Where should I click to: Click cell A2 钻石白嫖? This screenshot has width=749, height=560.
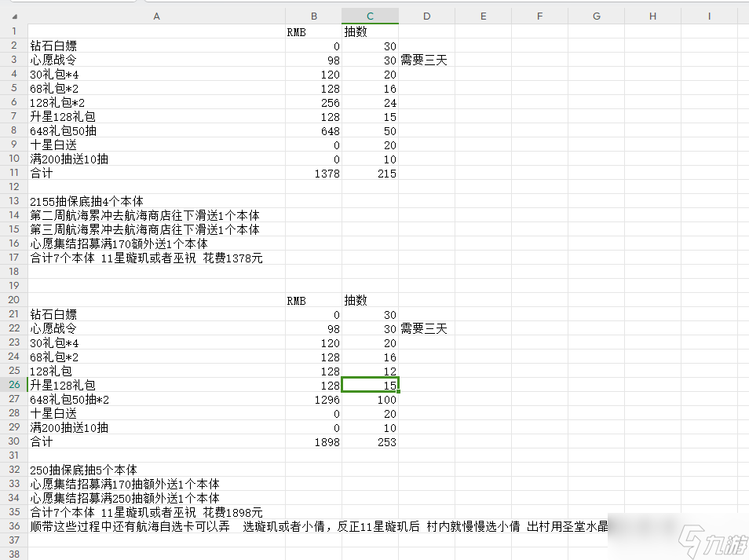point(157,46)
